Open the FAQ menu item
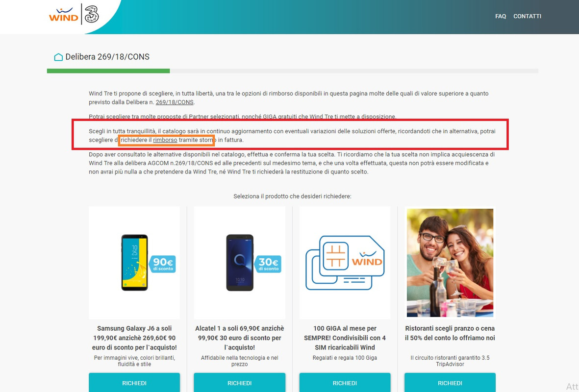The width and height of the screenshot is (579, 392). coord(501,16)
